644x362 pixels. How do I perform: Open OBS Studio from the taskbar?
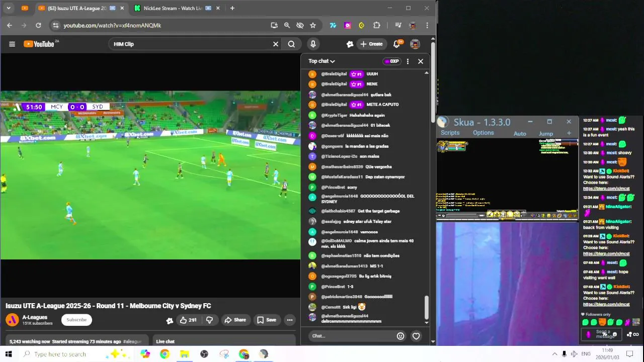pyautogui.click(x=204, y=354)
